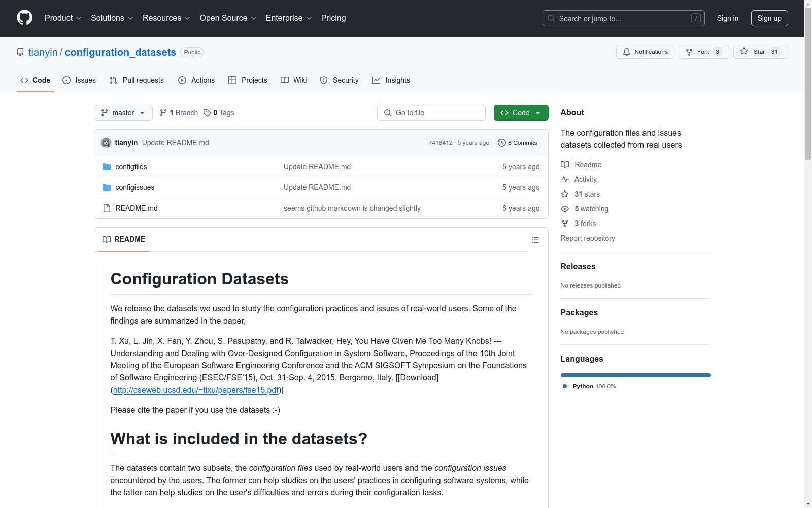Open the Wiki tab

[x=294, y=80]
